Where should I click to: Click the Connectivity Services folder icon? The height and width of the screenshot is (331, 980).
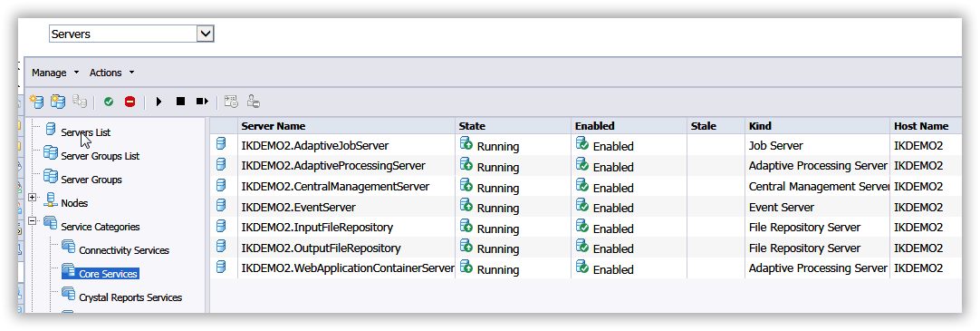tap(68, 248)
